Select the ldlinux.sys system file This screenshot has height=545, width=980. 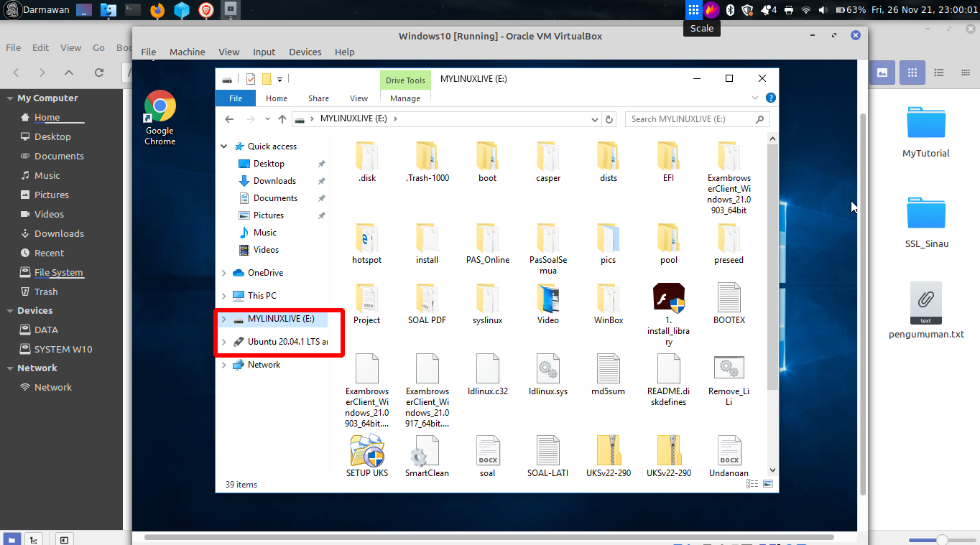(547, 375)
